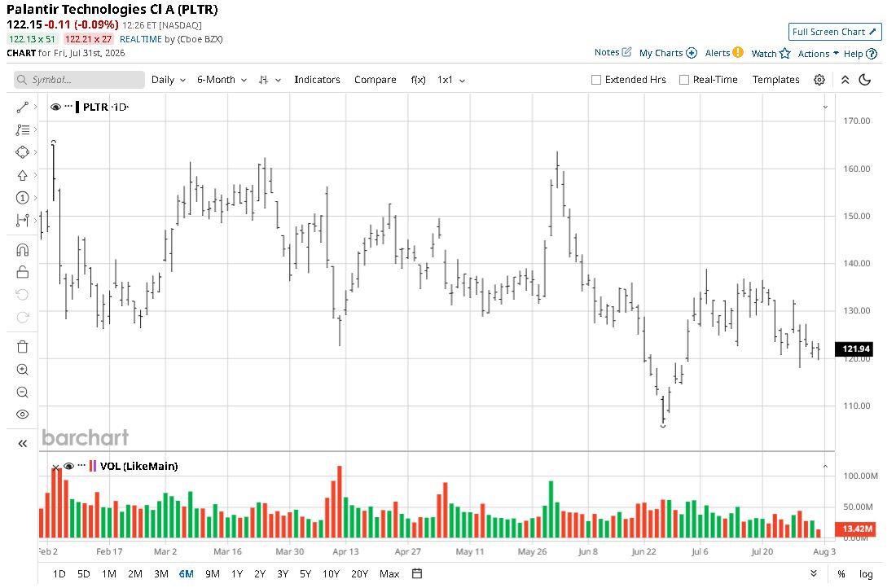Open PLTR series more options dots
This screenshot has height=588, width=896.
point(68,107)
